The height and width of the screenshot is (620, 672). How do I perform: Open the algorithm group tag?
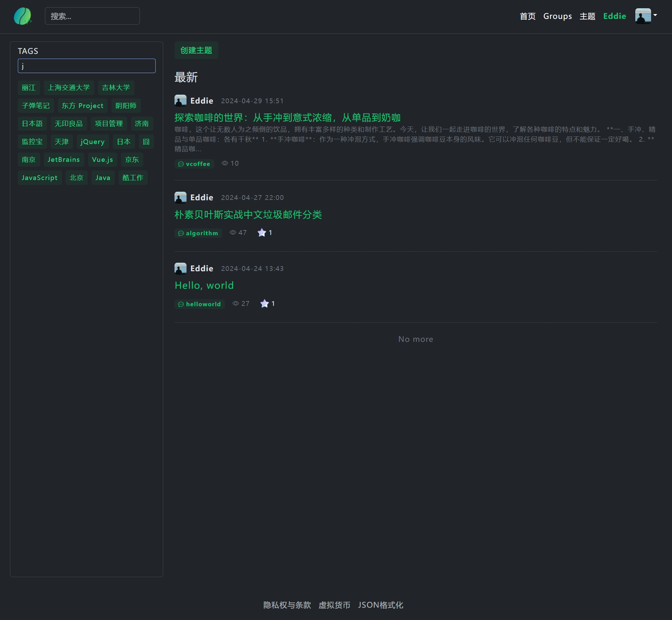click(198, 233)
